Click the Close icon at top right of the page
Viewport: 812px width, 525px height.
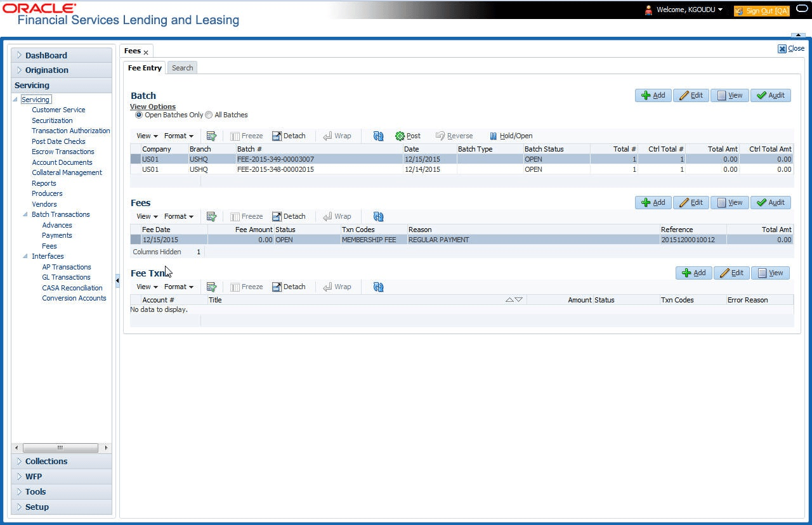pos(791,48)
